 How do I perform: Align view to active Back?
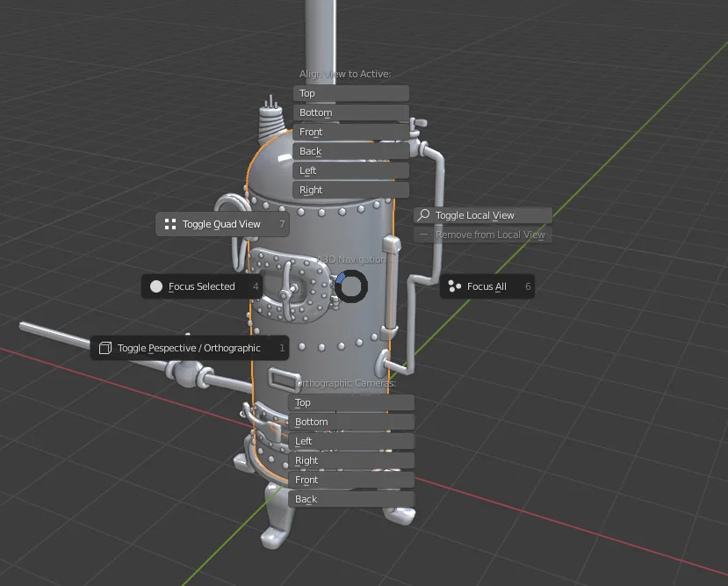[350, 151]
